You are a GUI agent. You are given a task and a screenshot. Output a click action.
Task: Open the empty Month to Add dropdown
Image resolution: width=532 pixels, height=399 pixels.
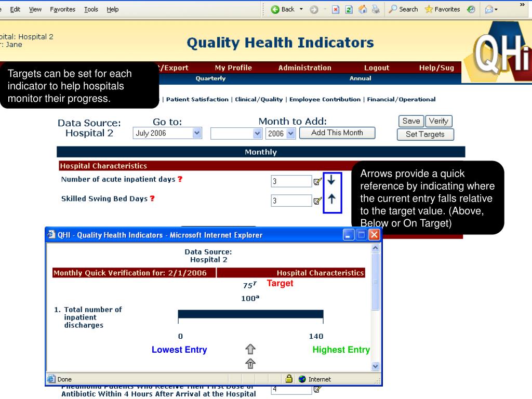[236, 134]
